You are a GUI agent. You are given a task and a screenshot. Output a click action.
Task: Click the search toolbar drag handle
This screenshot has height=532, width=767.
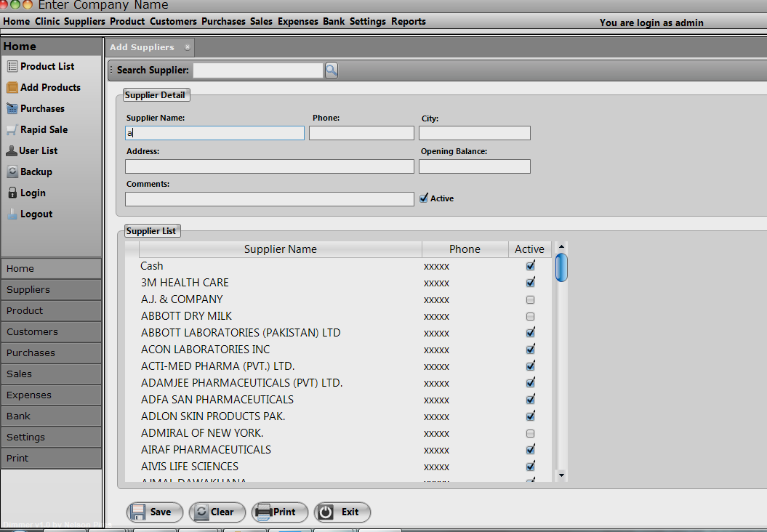[111, 70]
